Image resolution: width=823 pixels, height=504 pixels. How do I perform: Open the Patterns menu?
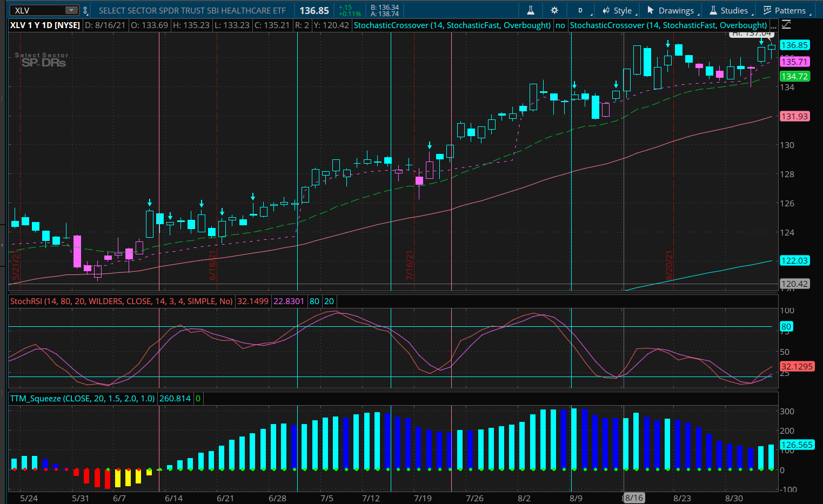785,10
